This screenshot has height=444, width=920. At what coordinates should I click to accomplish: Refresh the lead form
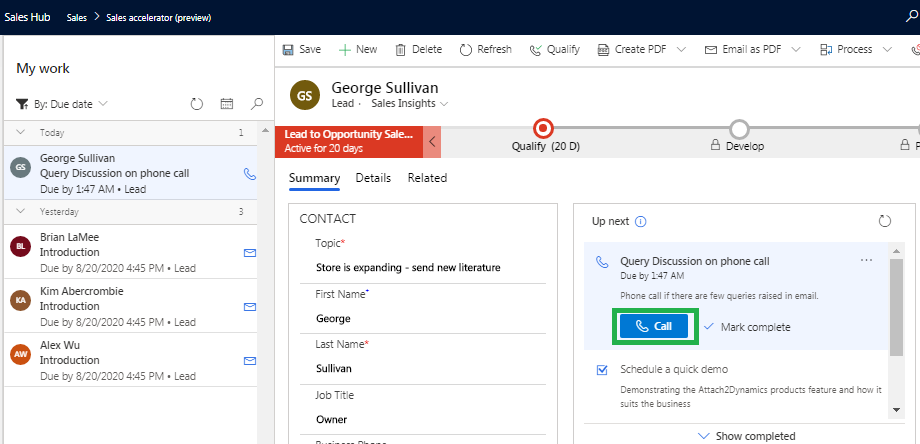(x=485, y=49)
